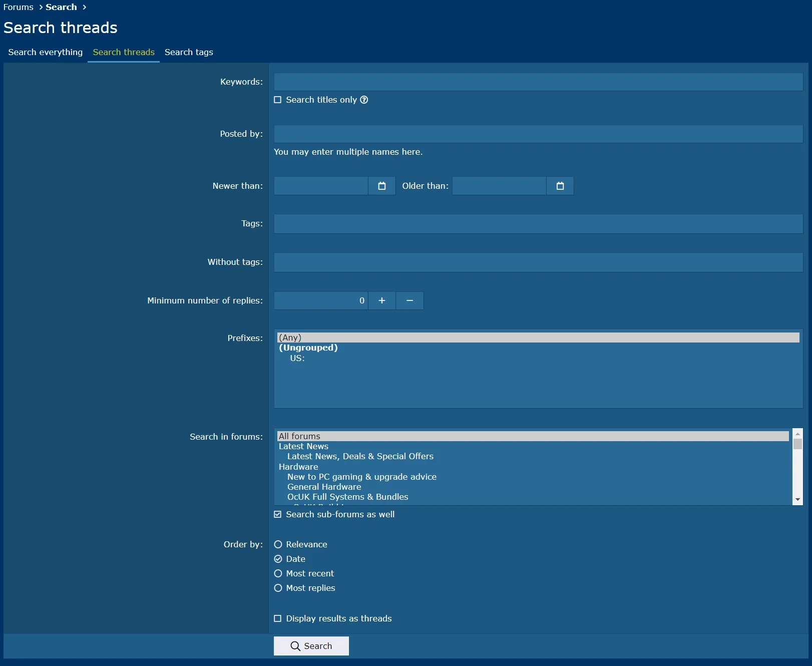Click the forum list scroll down arrow

pyautogui.click(x=797, y=500)
